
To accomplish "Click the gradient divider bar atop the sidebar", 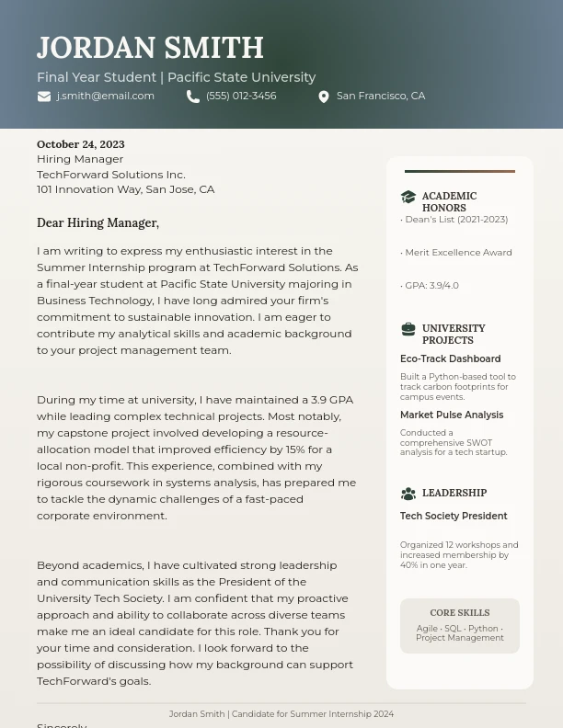I will [460, 171].
